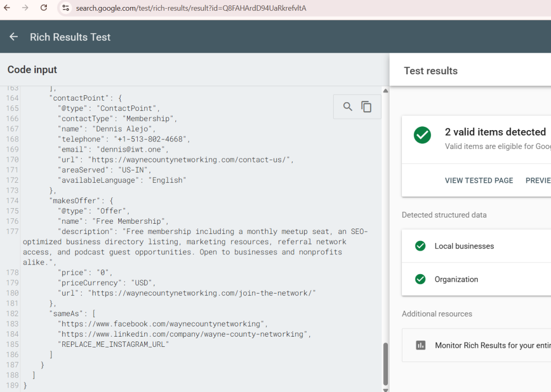Click the Test results heading
Screen dimensions: 551x392
coord(431,70)
